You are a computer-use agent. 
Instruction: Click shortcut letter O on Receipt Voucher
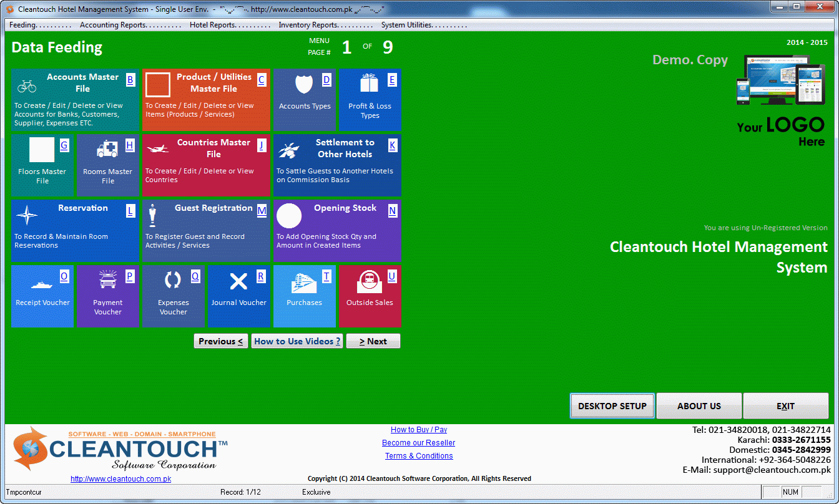[64, 277]
